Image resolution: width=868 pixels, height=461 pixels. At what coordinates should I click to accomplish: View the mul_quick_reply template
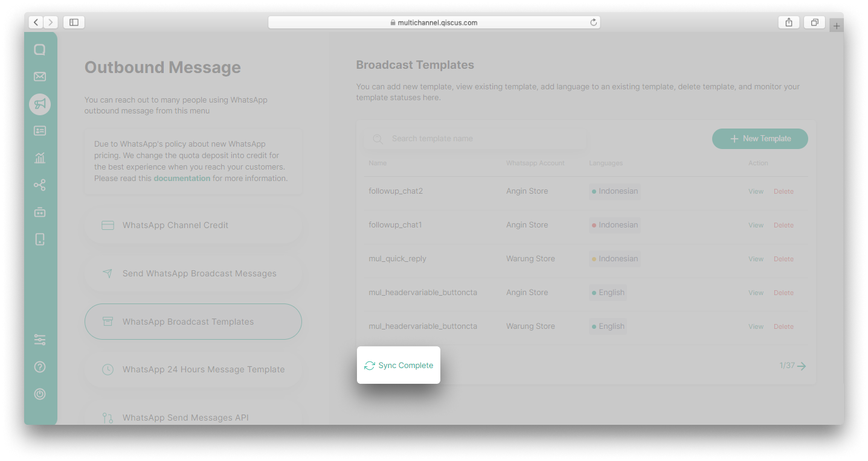coord(756,259)
